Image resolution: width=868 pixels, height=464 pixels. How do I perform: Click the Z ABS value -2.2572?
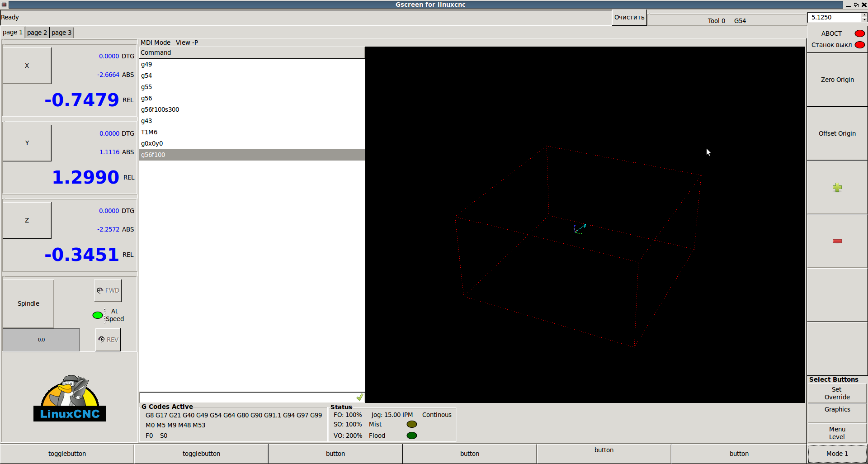(x=108, y=229)
